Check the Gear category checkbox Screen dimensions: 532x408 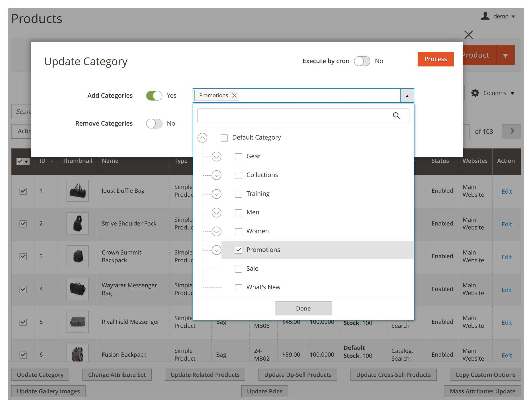239,157
